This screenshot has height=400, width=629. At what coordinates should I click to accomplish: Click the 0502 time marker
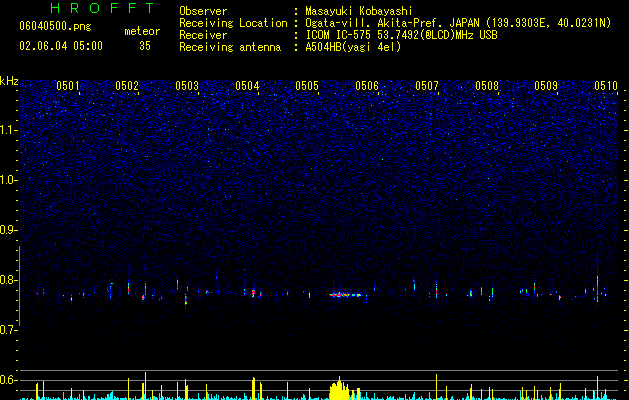coord(127,86)
